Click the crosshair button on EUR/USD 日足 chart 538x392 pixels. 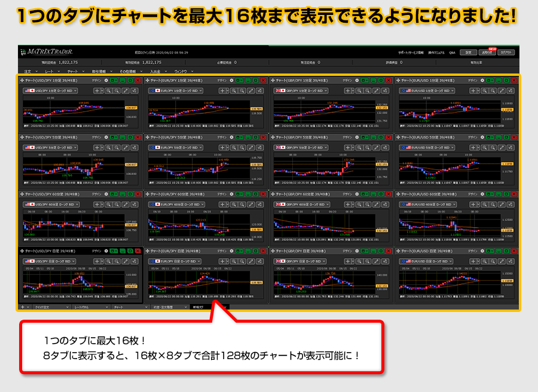473,261
